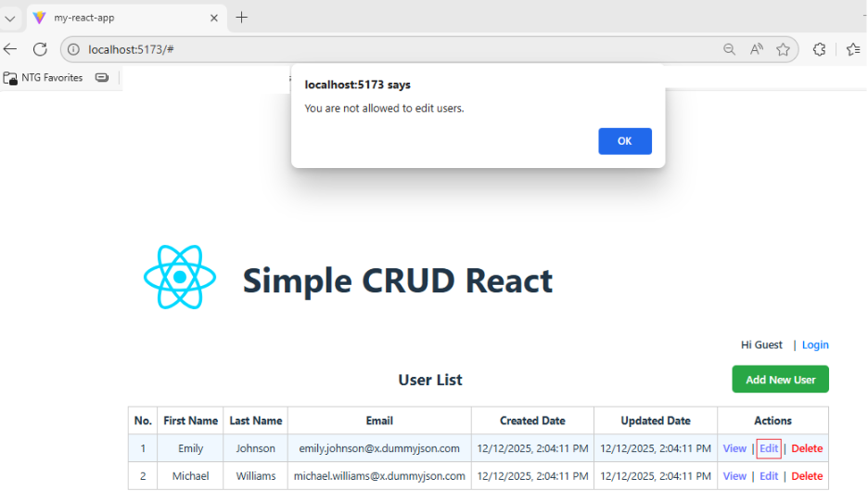
Task: Click the Add New User button
Action: pyautogui.click(x=780, y=380)
